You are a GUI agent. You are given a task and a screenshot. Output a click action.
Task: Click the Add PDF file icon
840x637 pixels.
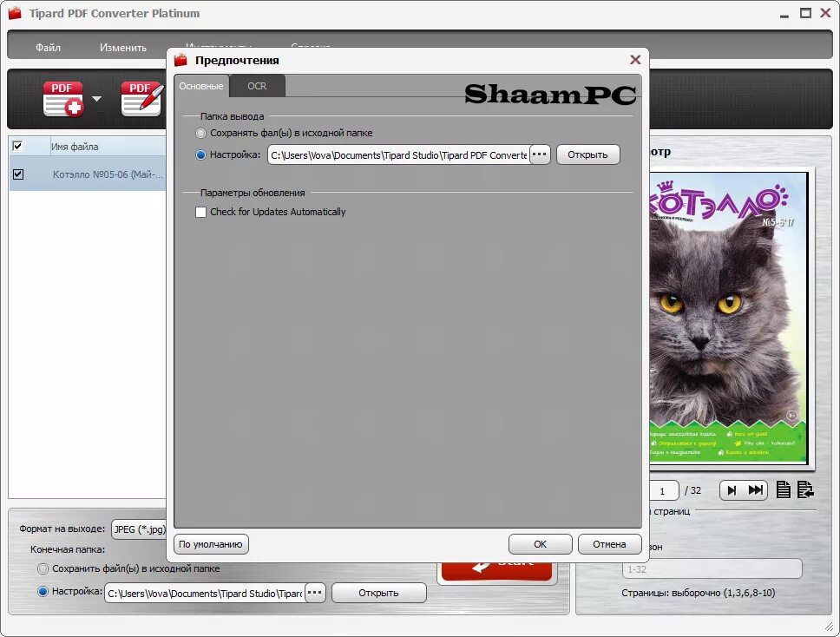[x=63, y=99]
